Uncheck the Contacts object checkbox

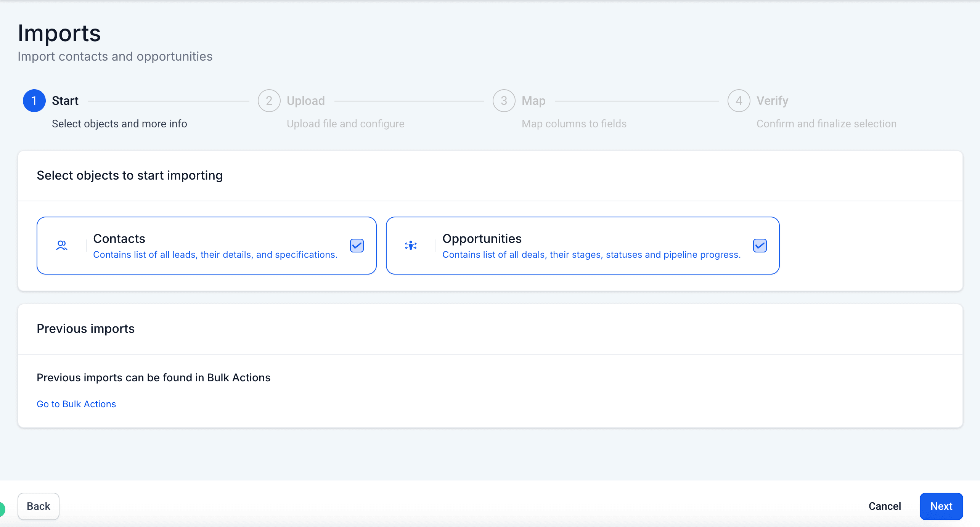point(357,246)
